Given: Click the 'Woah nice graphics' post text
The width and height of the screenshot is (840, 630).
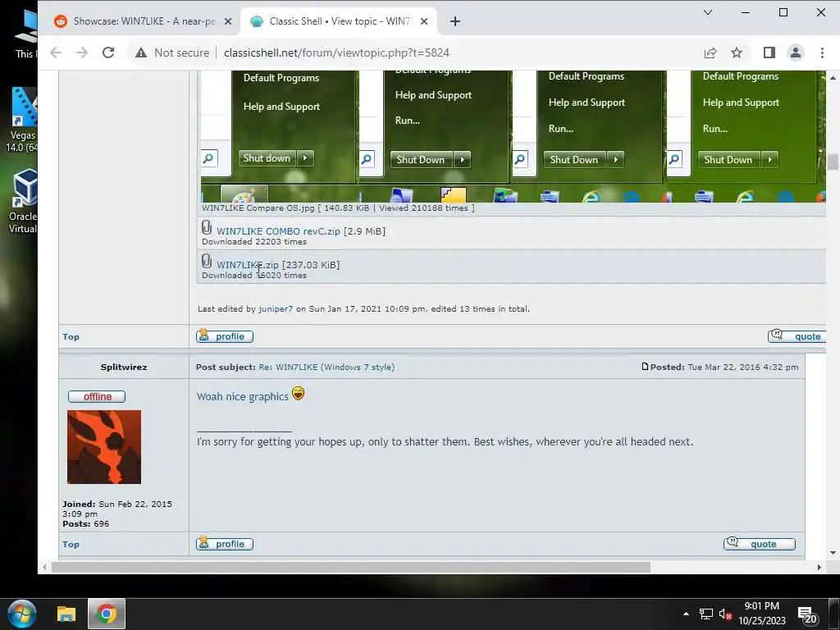Looking at the screenshot, I should [x=243, y=397].
